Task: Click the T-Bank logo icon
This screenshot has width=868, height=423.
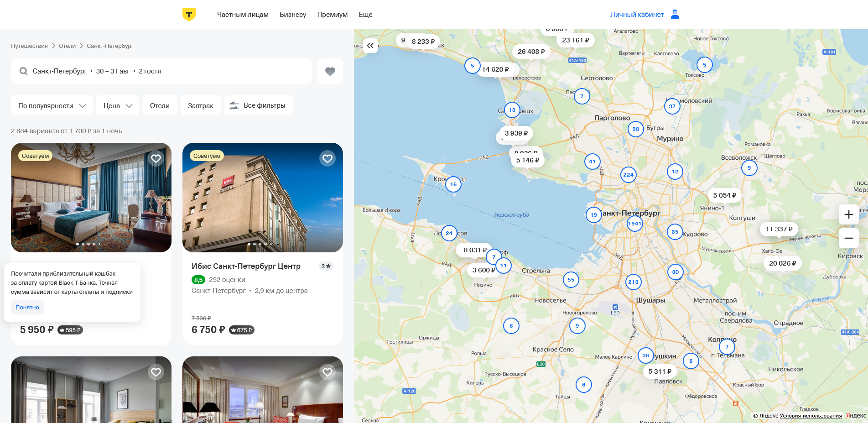Action: [x=189, y=15]
